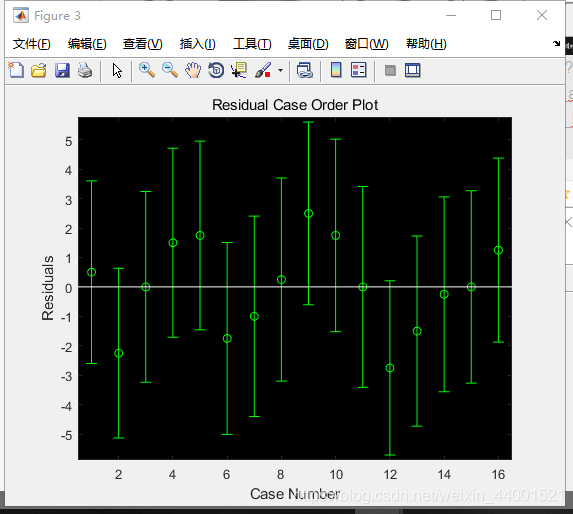This screenshot has width=573, height=514.
Task: Open the 工具(T) menu
Action: click(252, 44)
